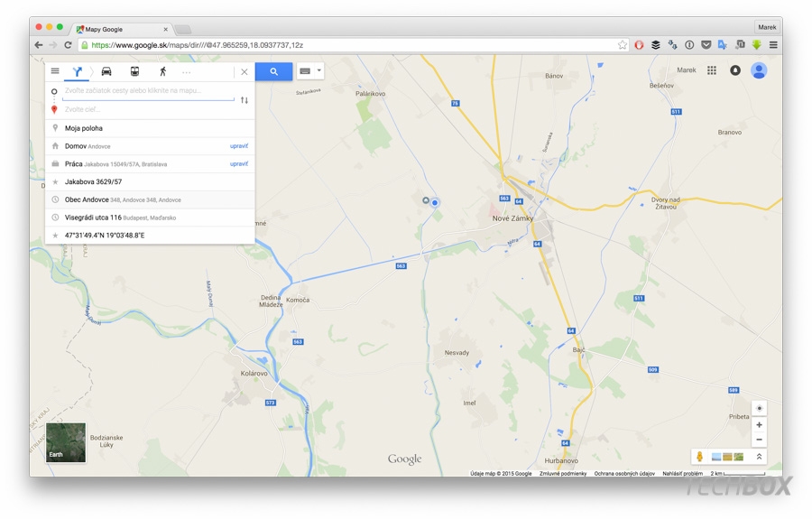This screenshot has height=519, width=812.
Task: Save page with Pocket extension
Action: pyautogui.click(x=706, y=45)
